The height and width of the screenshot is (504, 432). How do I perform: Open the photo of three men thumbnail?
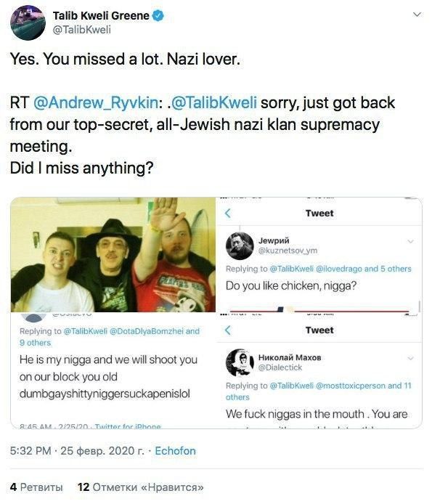[113, 255]
